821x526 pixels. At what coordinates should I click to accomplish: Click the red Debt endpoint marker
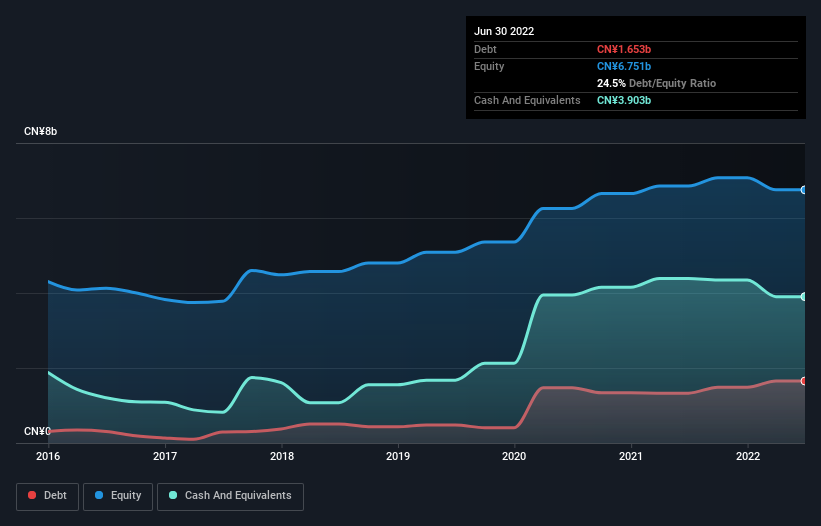[804, 381]
